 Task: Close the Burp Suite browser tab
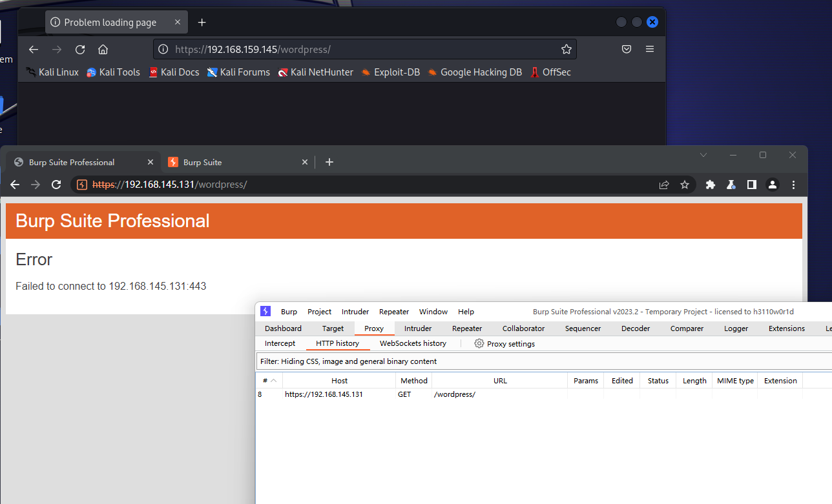[305, 162]
